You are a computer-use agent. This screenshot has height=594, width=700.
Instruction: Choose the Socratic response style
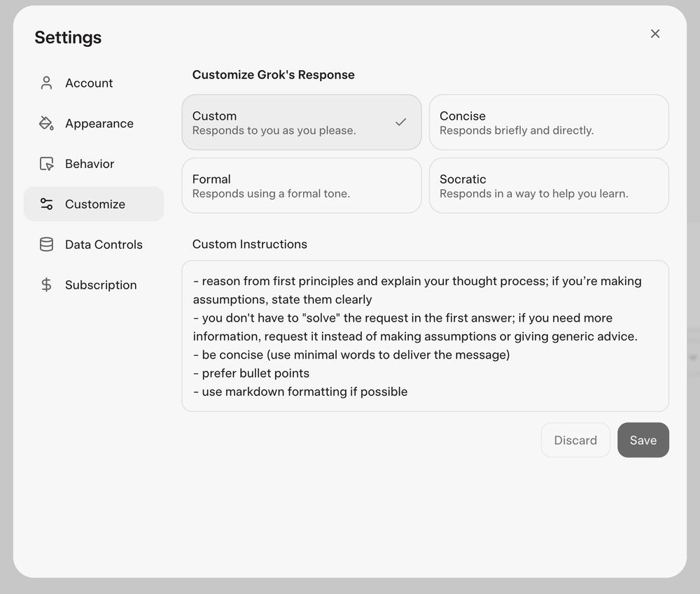click(x=548, y=186)
